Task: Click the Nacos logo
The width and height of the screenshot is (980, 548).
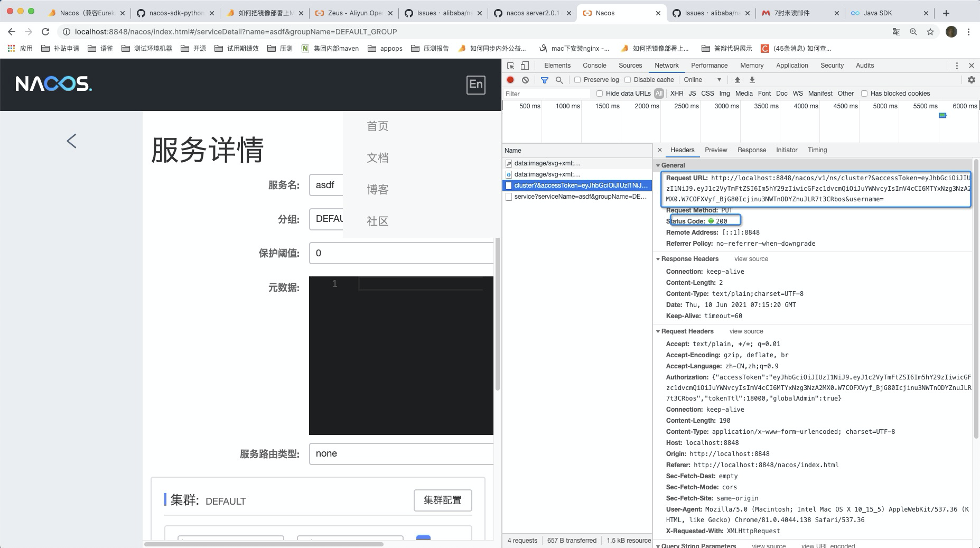Action: point(54,84)
